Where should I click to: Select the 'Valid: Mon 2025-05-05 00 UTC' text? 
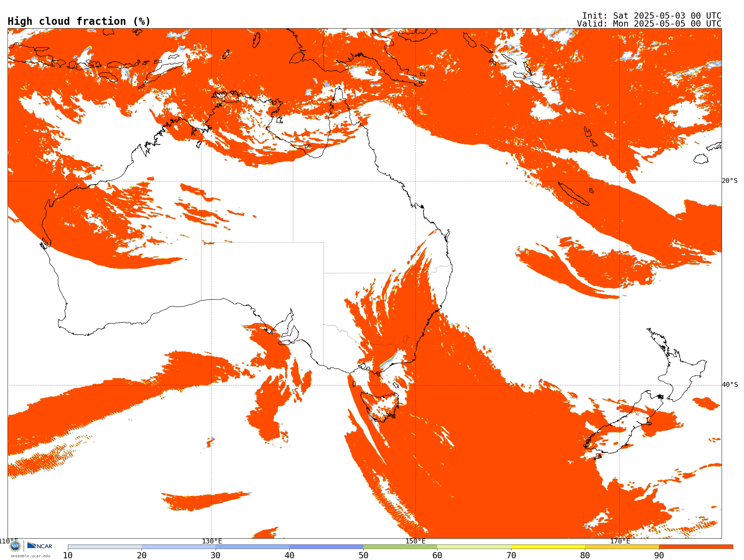click(649, 24)
